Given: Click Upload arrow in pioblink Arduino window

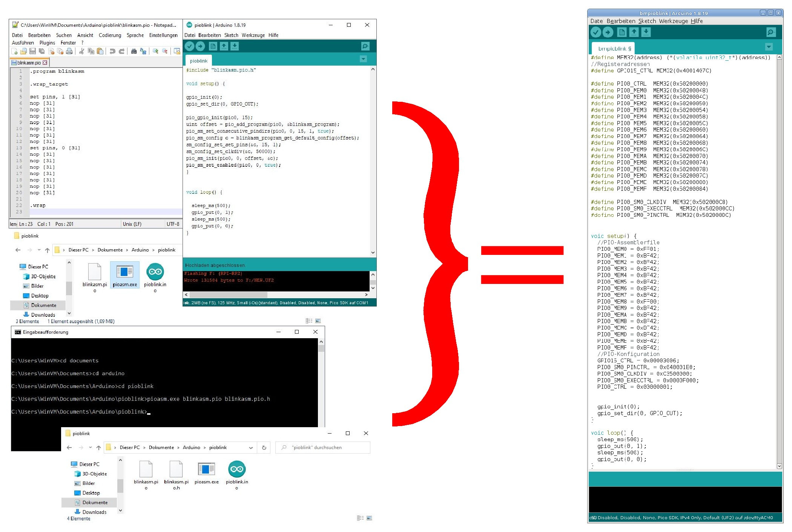Looking at the screenshot, I should [200, 46].
